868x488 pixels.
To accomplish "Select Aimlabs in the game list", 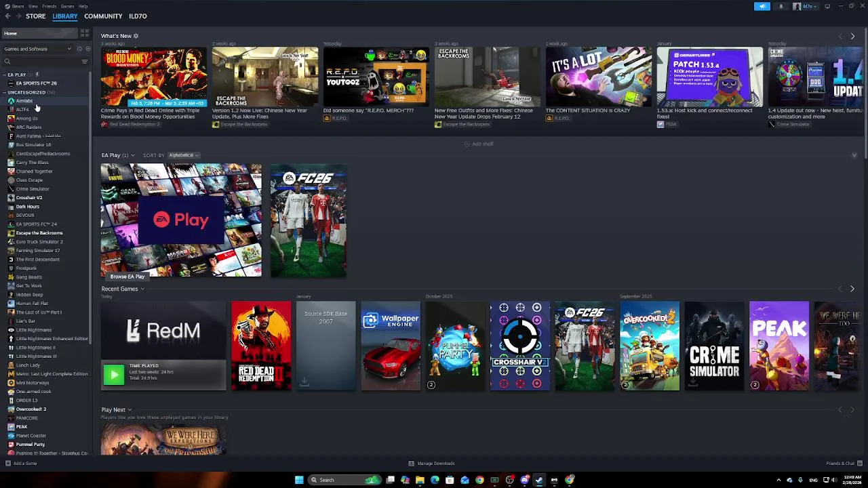I will point(24,100).
